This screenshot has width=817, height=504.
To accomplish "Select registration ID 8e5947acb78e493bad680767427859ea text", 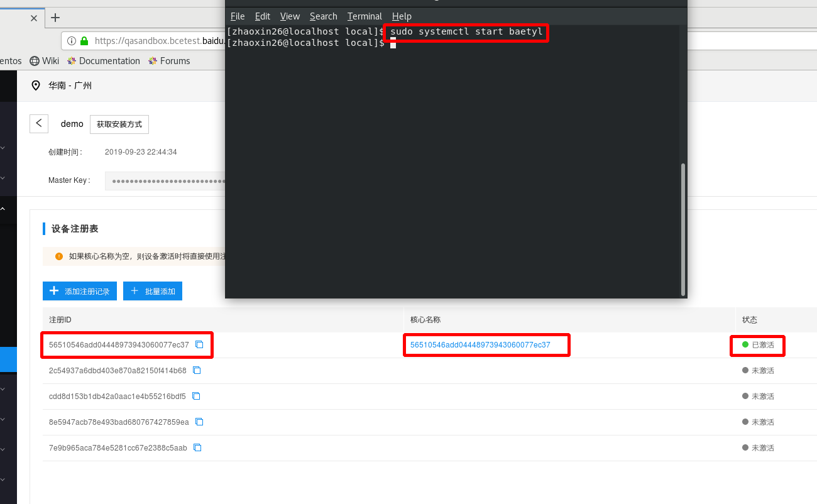I will [x=119, y=422].
